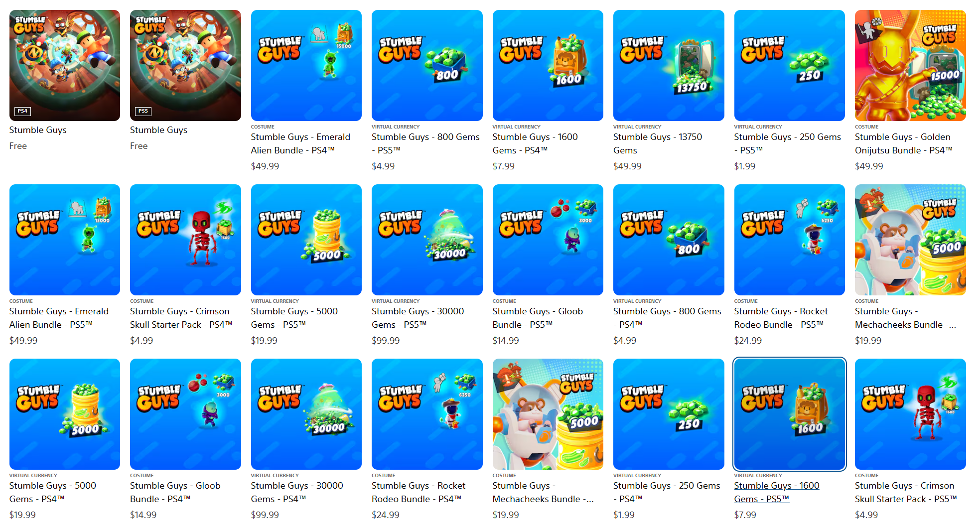The image size is (980, 527).
Task: Click Rocket Rodeo Bundle PS5 thumbnail
Action: point(790,240)
